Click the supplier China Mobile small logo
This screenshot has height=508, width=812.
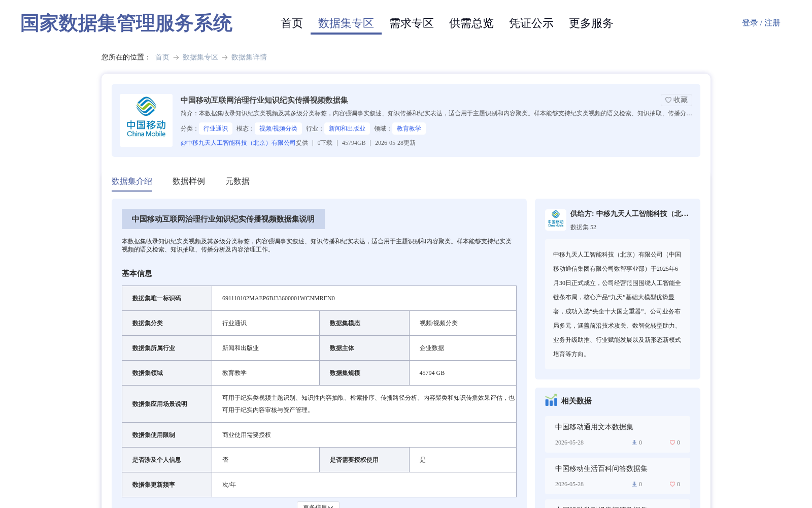[556, 220]
